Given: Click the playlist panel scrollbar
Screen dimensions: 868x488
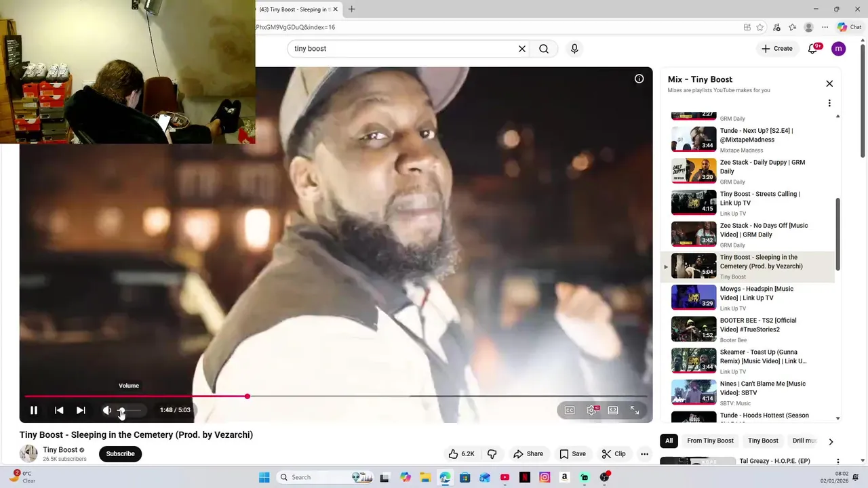Looking at the screenshot, I should 838,234.
